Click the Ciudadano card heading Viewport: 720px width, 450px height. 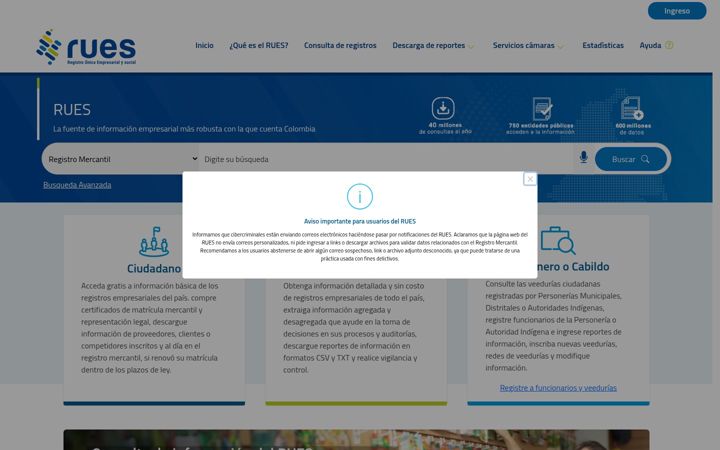coord(154,268)
